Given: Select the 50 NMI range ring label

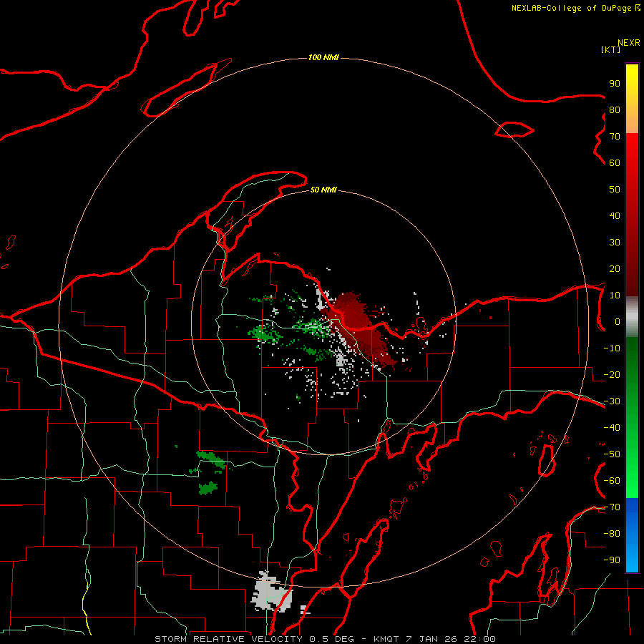Looking at the screenshot, I should [323, 190].
